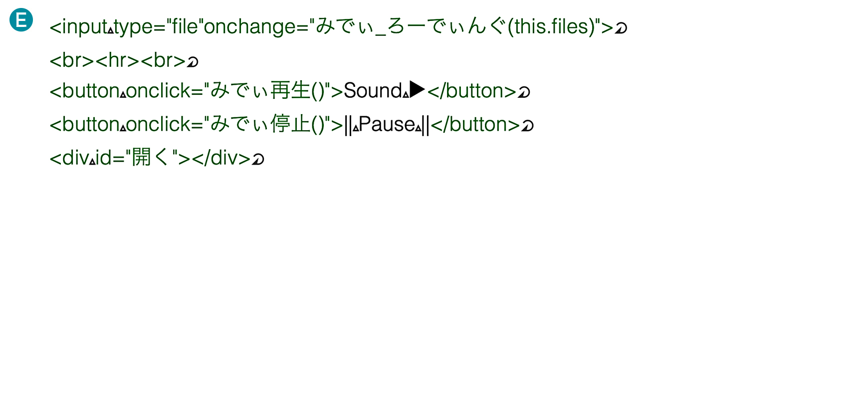Click the closing /div tag on the last line

click(x=221, y=158)
